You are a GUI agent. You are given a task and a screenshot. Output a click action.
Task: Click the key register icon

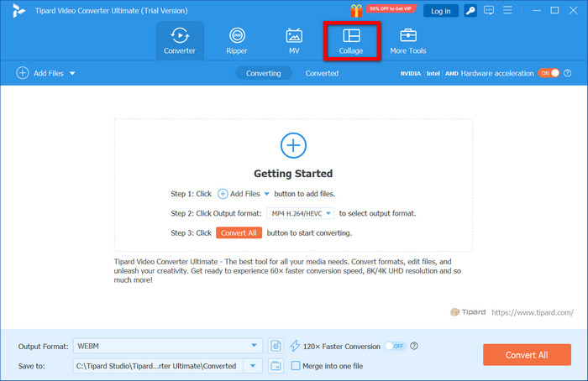[x=470, y=11]
